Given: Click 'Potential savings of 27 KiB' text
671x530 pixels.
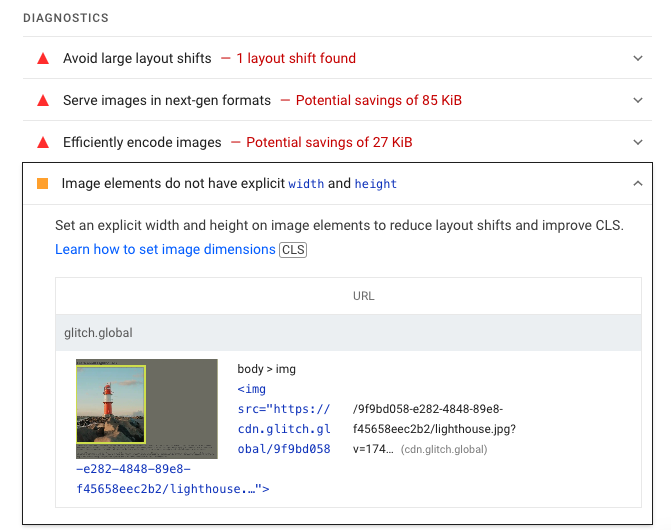Looking at the screenshot, I should pos(329,142).
